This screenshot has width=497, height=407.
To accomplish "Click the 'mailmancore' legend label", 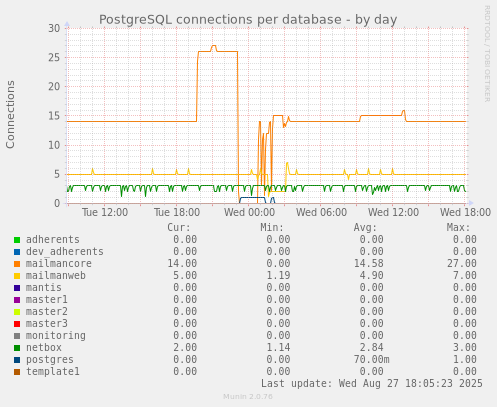I will click(59, 263).
